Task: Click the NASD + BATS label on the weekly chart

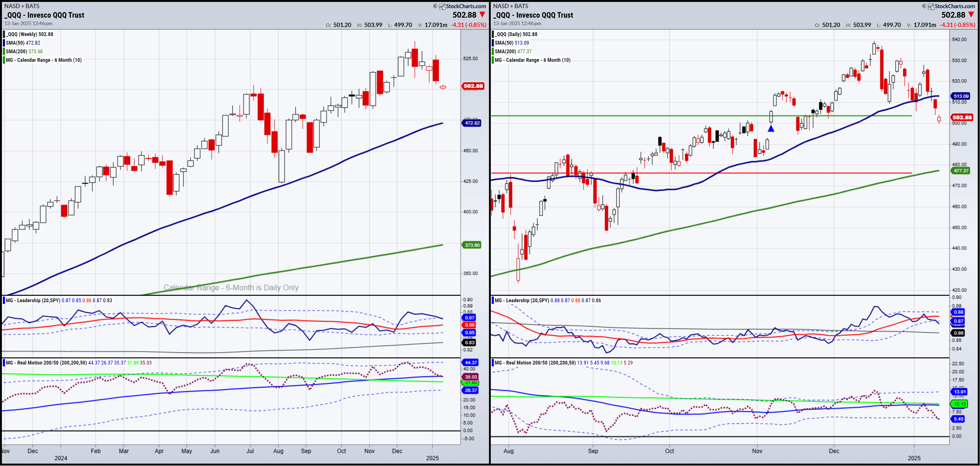Action: (22, 6)
